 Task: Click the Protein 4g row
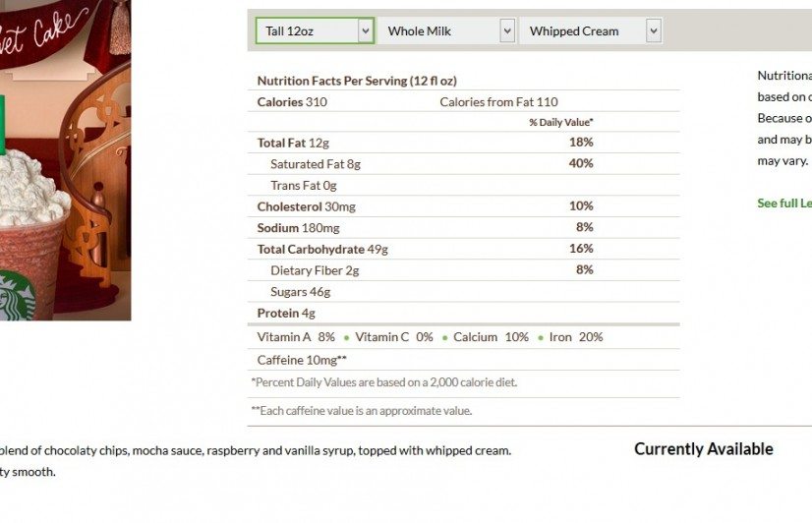pyautogui.click(x=463, y=314)
